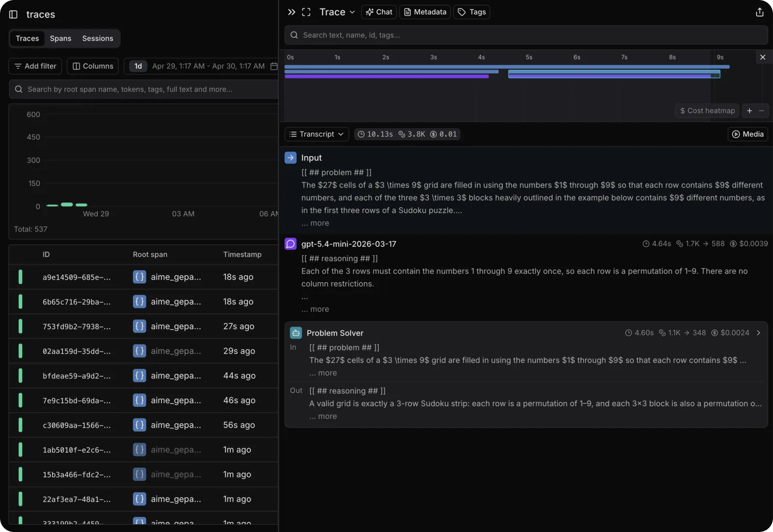Open the Tags tab

coord(472,12)
